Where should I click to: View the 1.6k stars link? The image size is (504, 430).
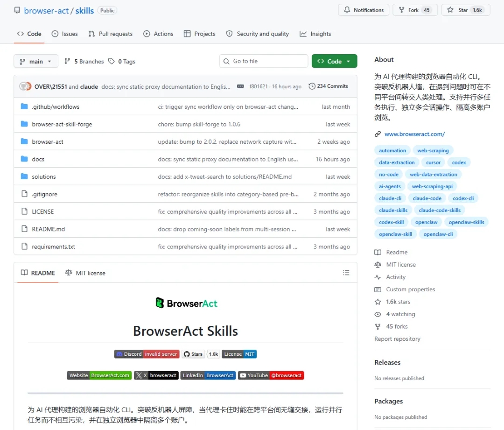393,302
